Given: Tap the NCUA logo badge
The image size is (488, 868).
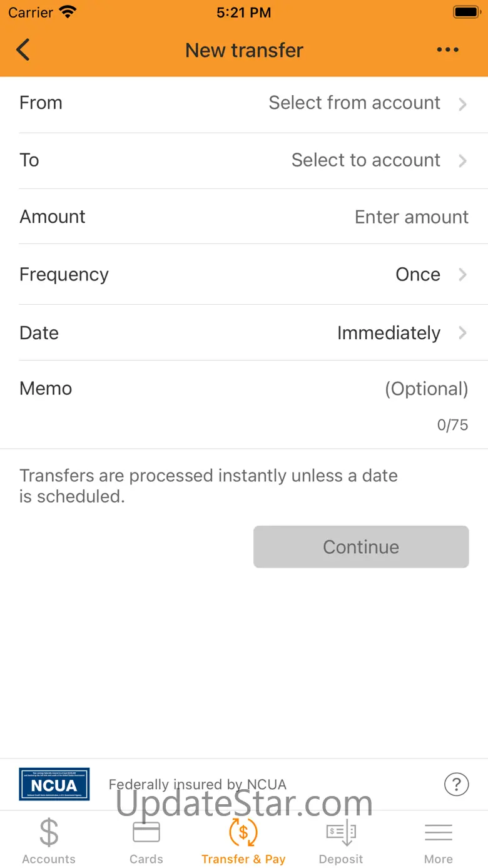Looking at the screenshot, I should [54, 784].
